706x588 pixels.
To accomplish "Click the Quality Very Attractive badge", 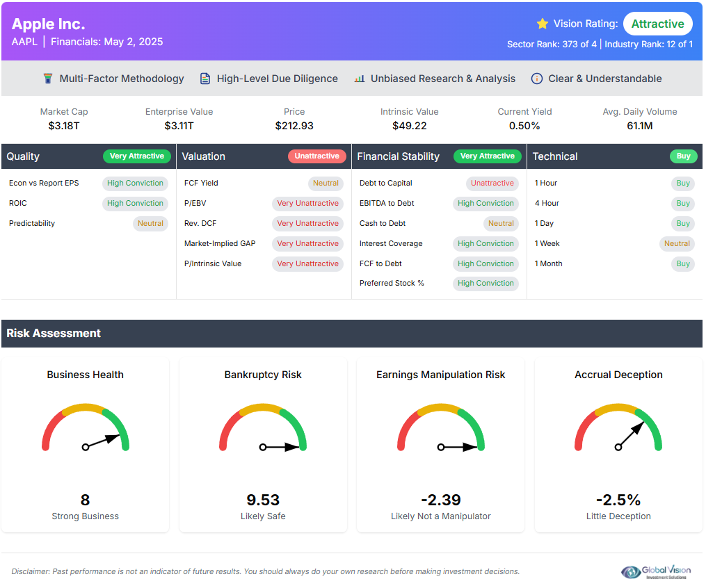I will (x=137, y=156).
